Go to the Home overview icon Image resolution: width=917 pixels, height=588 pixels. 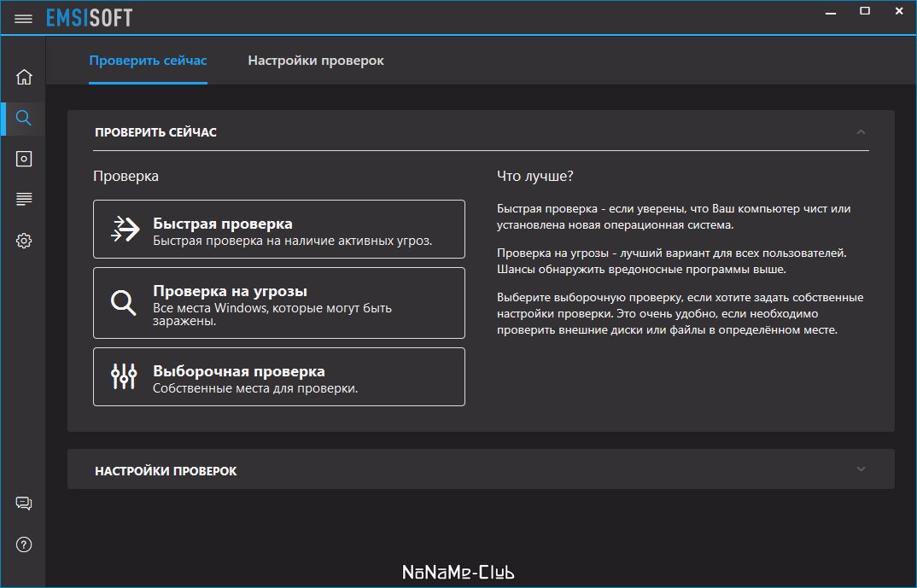pos(24,77)
